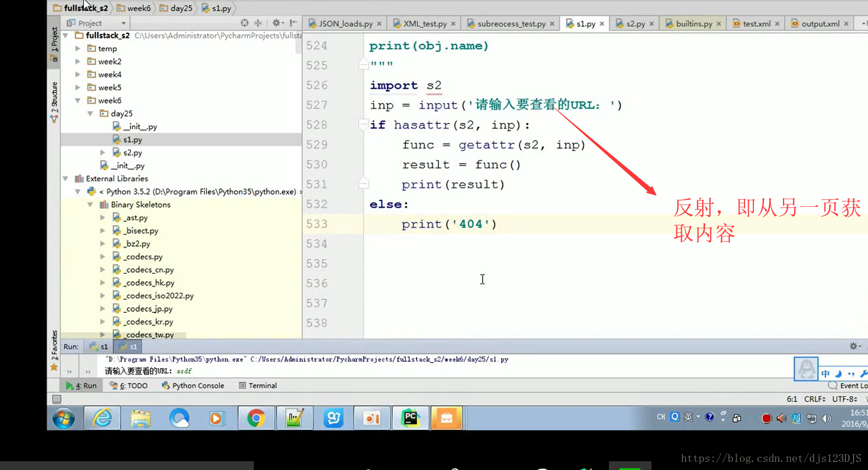Expand the week5 folder
The height and width of the screenshot is (470, 868).
tap(78, 87)
